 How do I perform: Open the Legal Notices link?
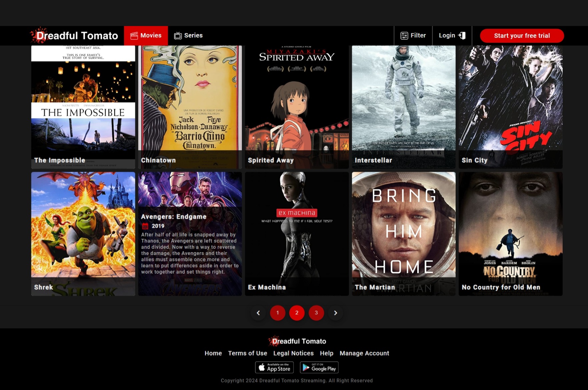click(293, 353)
